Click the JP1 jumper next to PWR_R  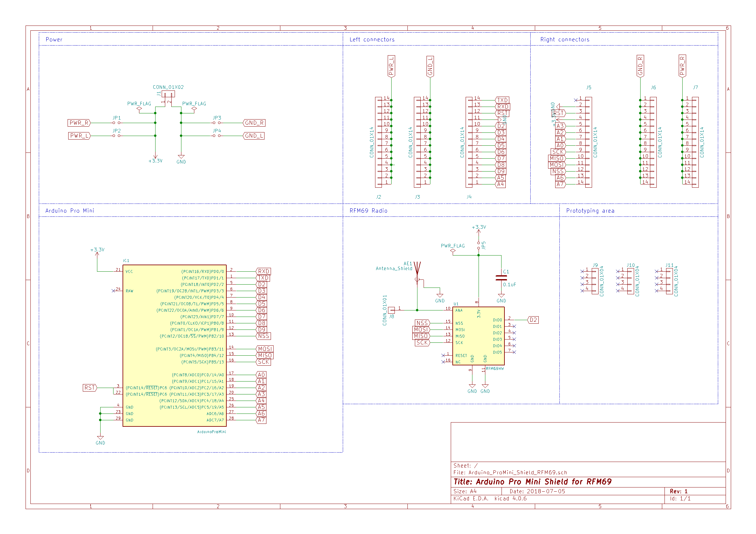coord(116,123)
